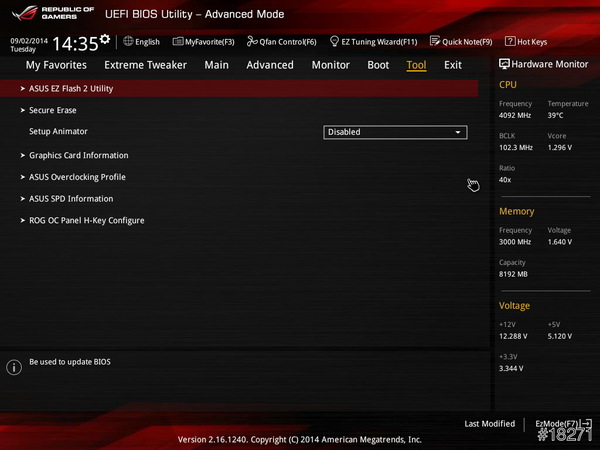Click BCLK value 102.3 MHz
This screenshot has width=600, height=450.
point(516,148)
